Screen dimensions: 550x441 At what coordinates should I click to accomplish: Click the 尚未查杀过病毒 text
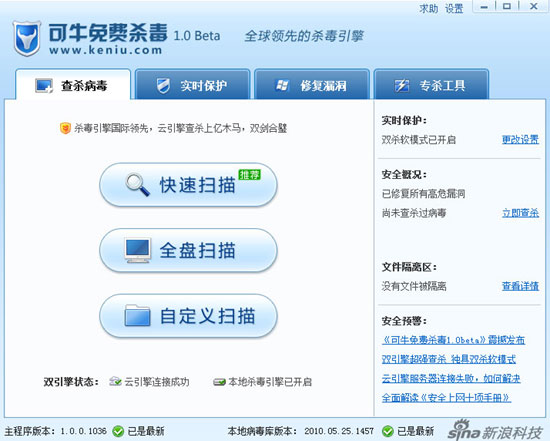point(414,213)
